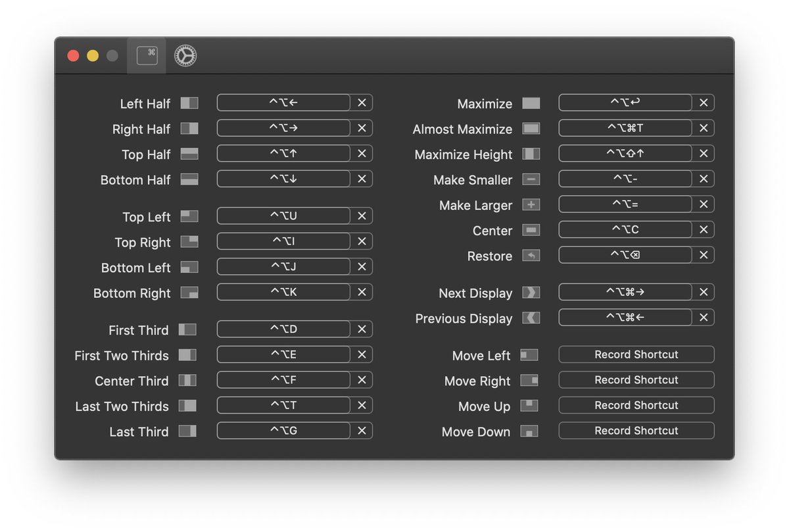The height and width of the screenshot is (532, 789).
Task: Edit the Maximize Height shortcut field
Action: pyautogui.click(x=626, y=153)
